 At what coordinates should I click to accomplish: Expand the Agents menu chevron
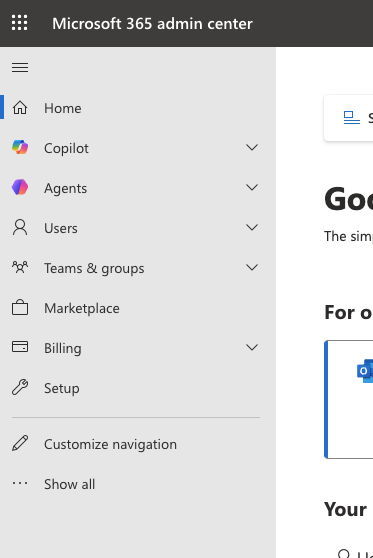[252, 188]
